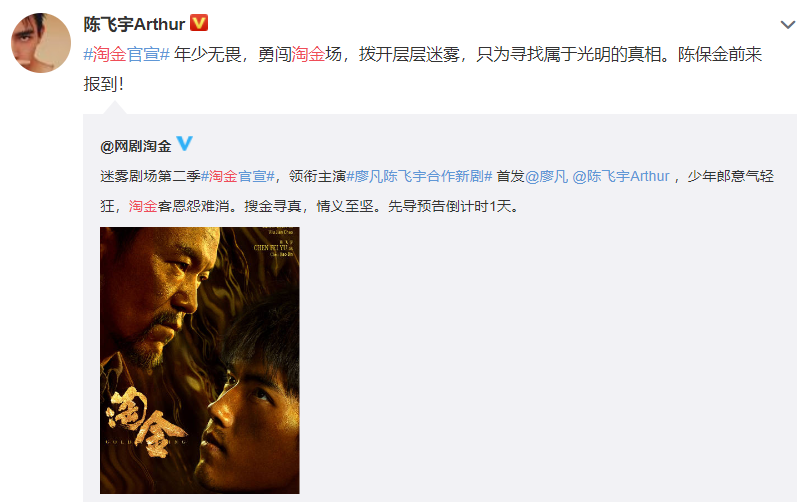The image size is (797, 502).
Task: Click the CHEN FEI YU credit on poster
Action: 271,247
